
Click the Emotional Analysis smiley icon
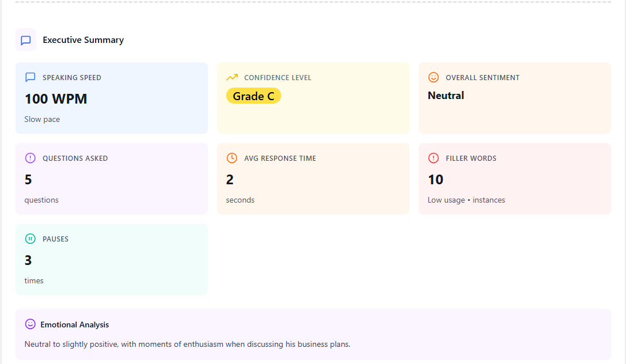(x=30, y=325)
